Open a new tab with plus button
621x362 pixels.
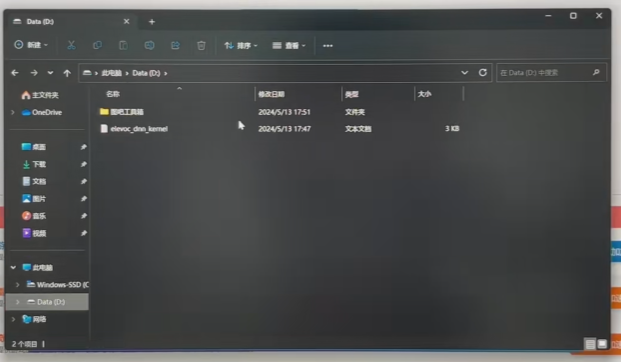click(152, 22)
